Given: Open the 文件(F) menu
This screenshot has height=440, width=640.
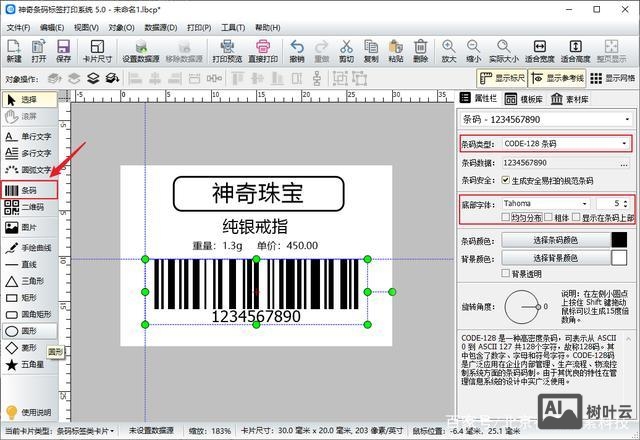Looking at the screenshot, I should tap(18, 27).
